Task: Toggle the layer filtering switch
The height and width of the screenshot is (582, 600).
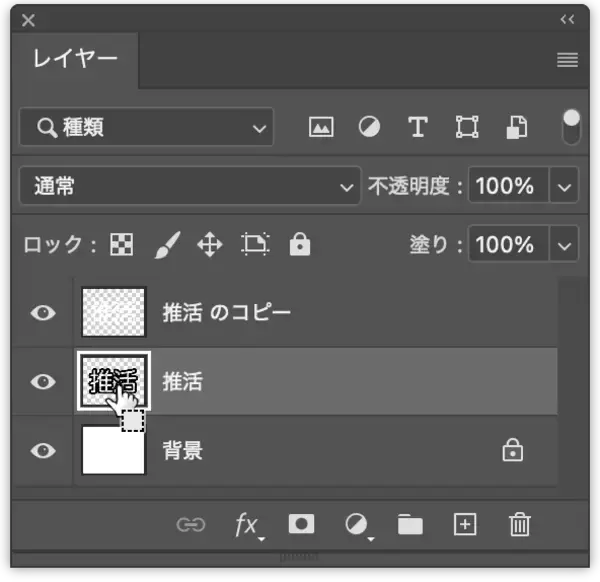Action: tap(571, 127)
